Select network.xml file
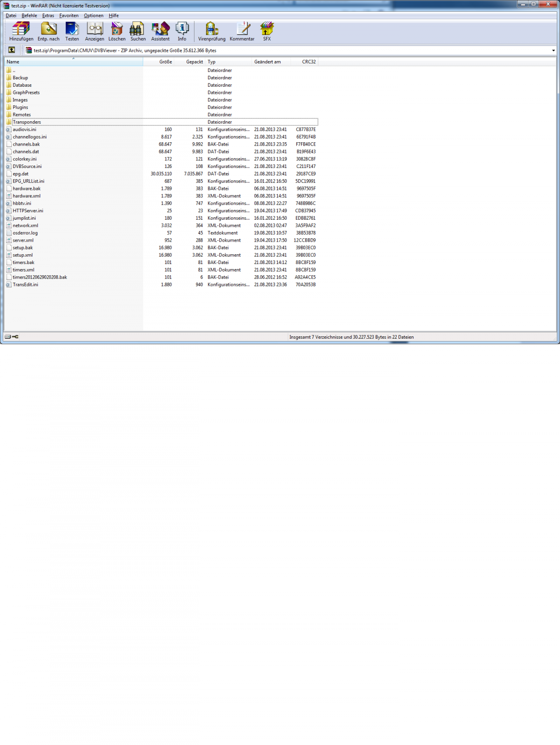This screenshot has height=745, width=560. (x=161, y=225)
